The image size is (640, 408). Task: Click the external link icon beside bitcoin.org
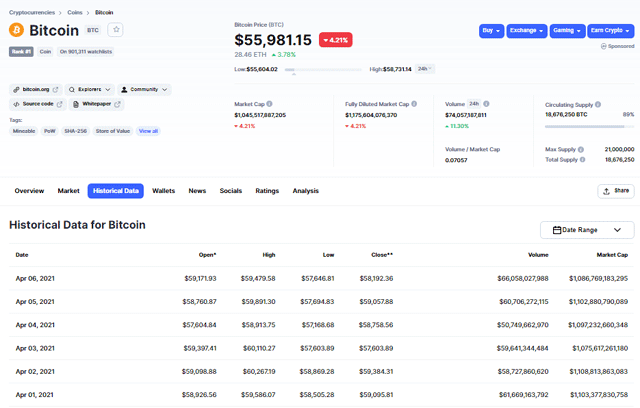coord(56,89)
